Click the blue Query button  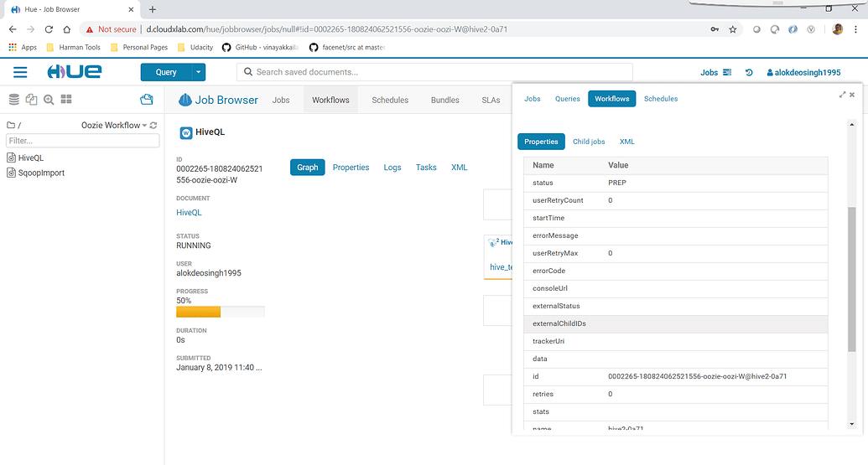click(166, 73)
